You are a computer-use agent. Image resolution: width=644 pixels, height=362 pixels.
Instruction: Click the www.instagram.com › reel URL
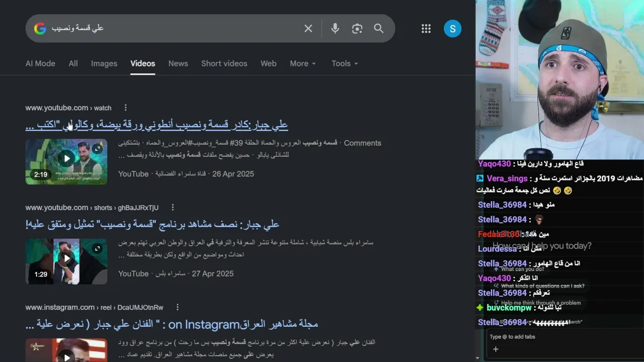[95, 307]
